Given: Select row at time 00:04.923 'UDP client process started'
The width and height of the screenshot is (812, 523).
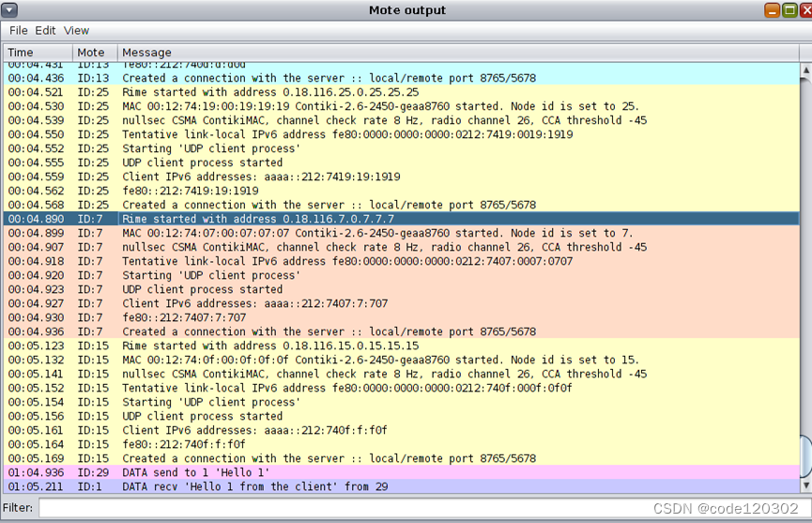Looking at the screenshot, I should tap(402, 289).
